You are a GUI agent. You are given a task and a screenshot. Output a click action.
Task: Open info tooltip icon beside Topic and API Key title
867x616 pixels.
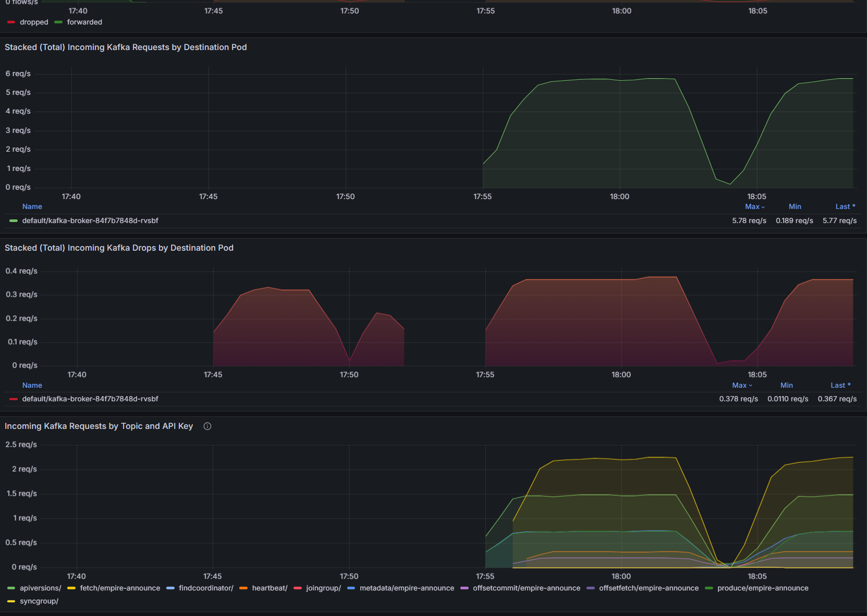(x=207, y=426)
